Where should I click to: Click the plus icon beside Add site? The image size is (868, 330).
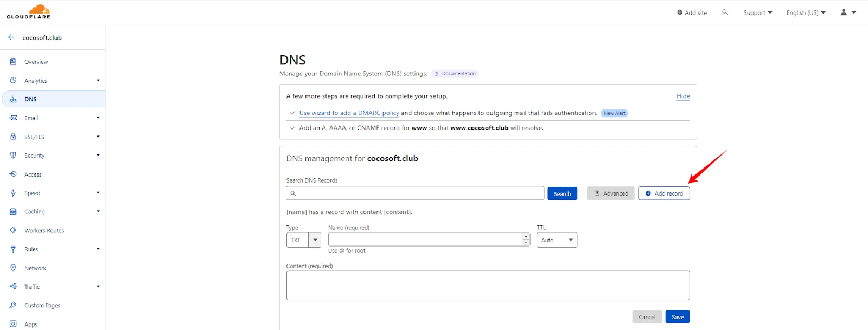click(680, 12)
